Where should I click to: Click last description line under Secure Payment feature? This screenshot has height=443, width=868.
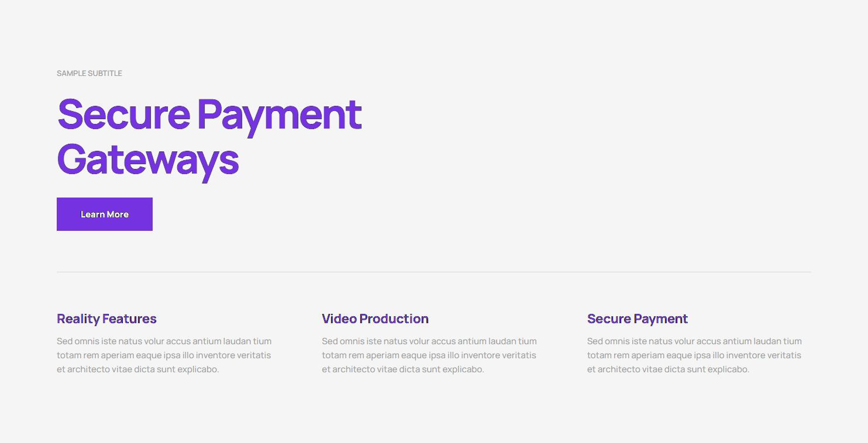point(668,369)
